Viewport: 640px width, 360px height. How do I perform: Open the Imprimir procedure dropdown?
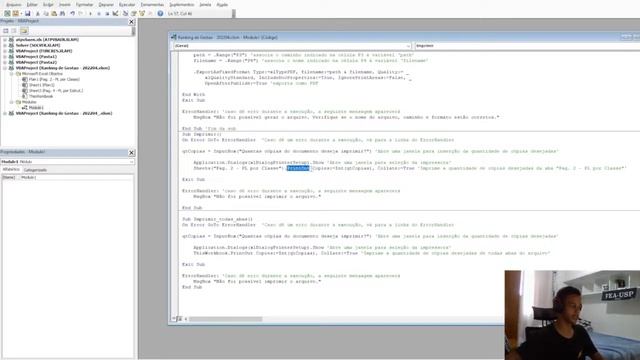(x=527, y=46)
